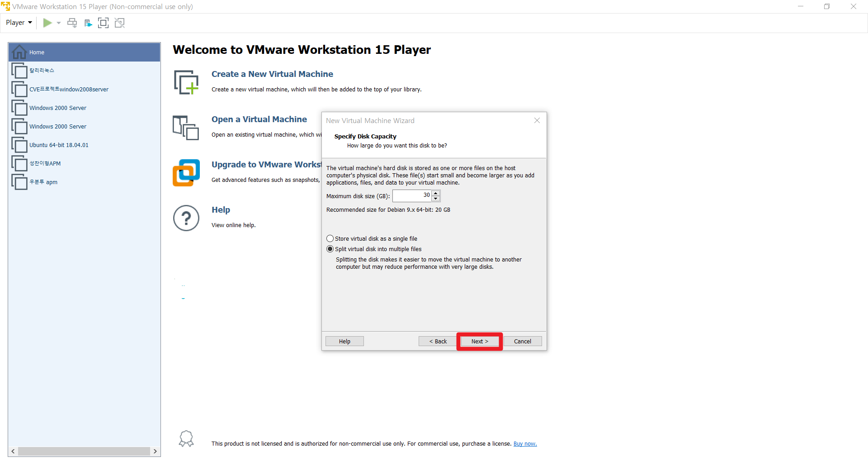
Task: Click the Next > button
Action: 480,342
